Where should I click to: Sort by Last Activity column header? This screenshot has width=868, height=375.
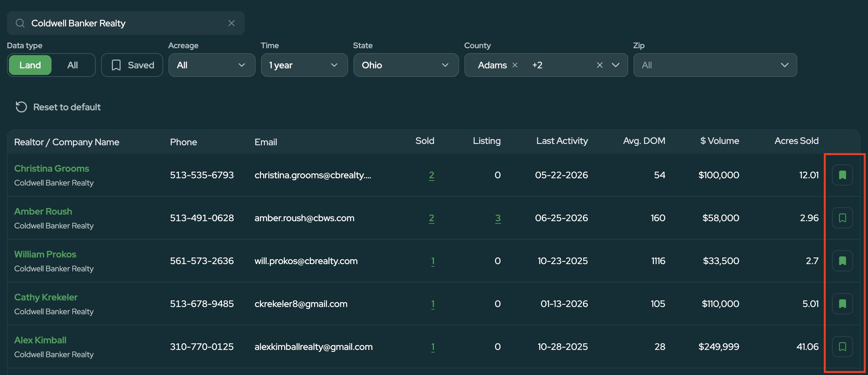pos(562,141)
